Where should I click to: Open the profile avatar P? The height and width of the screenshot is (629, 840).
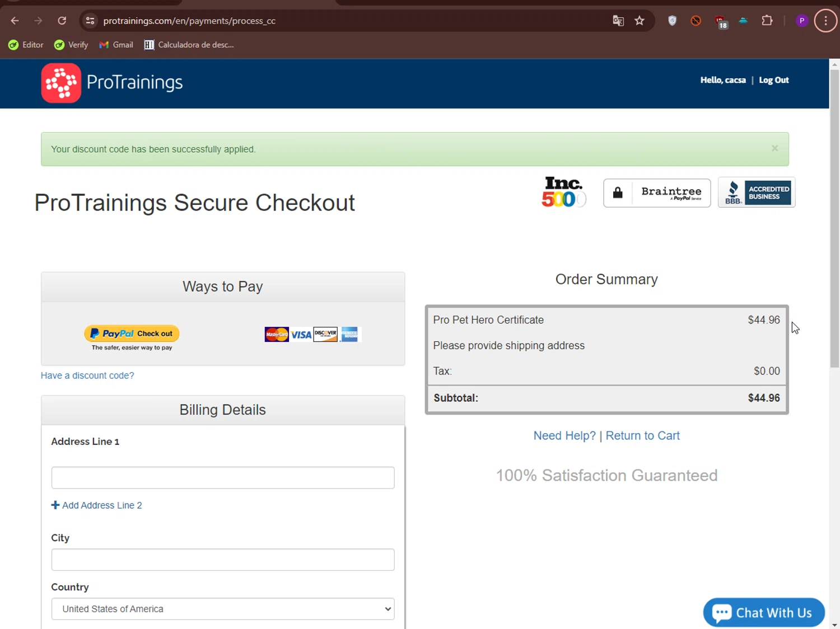click(802, 21)
